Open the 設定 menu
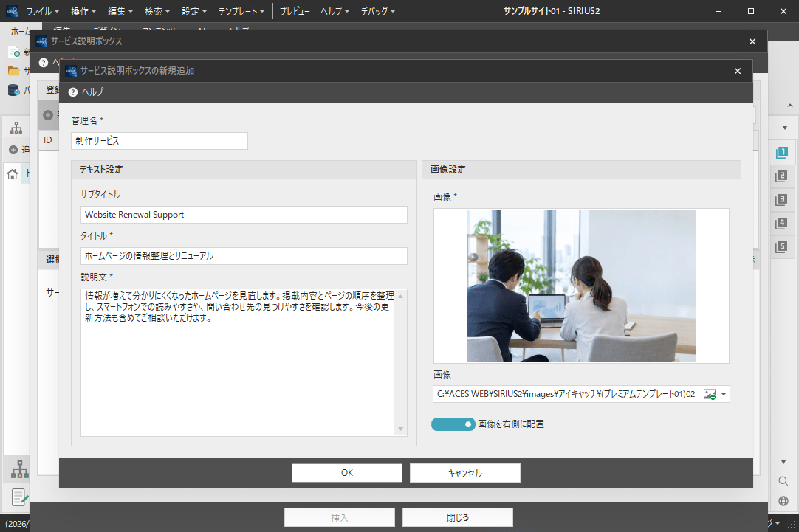The image size is (799, 532). [194, 11]
